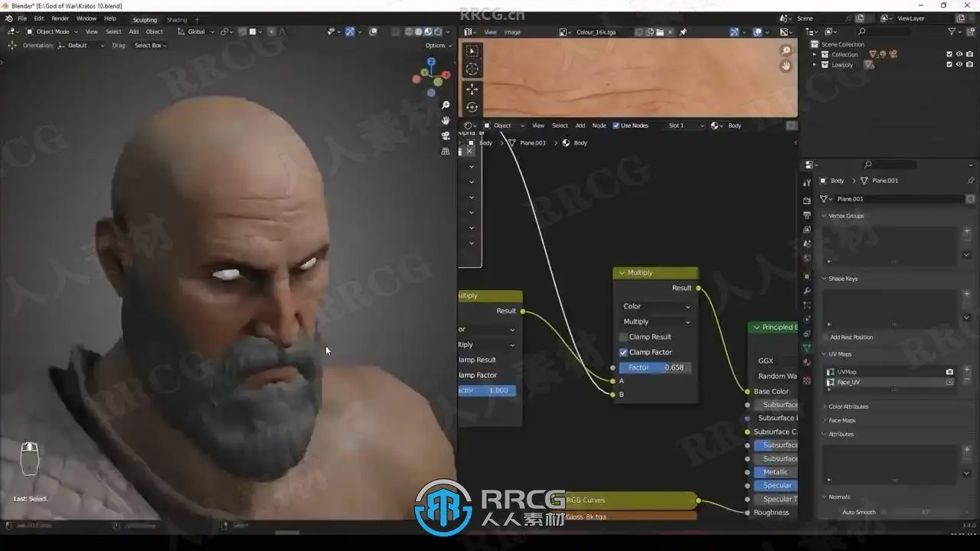Click the viewport zoom magnifier icon
Image resolution: width=980 pixels, height=551 pixels.
tap(446, 105)
